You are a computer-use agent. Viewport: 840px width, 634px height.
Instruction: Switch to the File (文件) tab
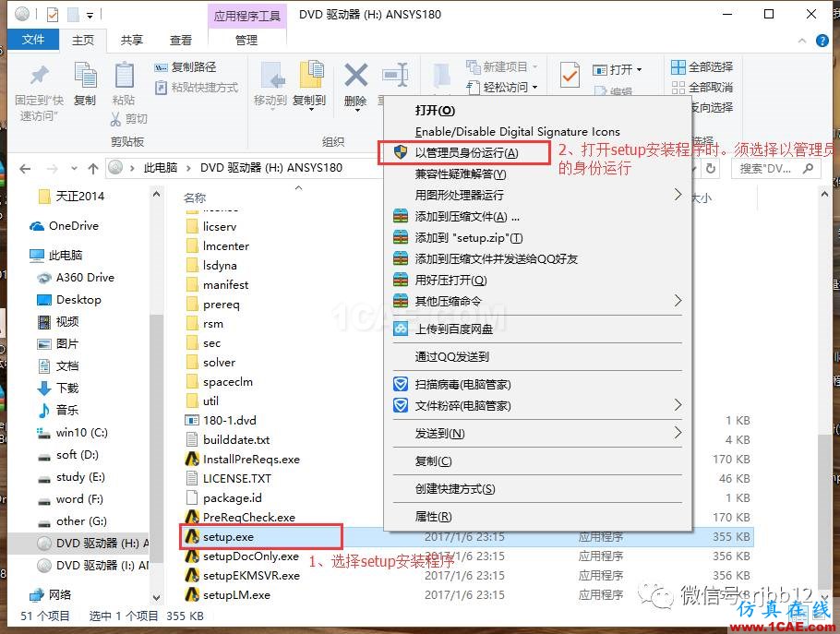(32, 39)
